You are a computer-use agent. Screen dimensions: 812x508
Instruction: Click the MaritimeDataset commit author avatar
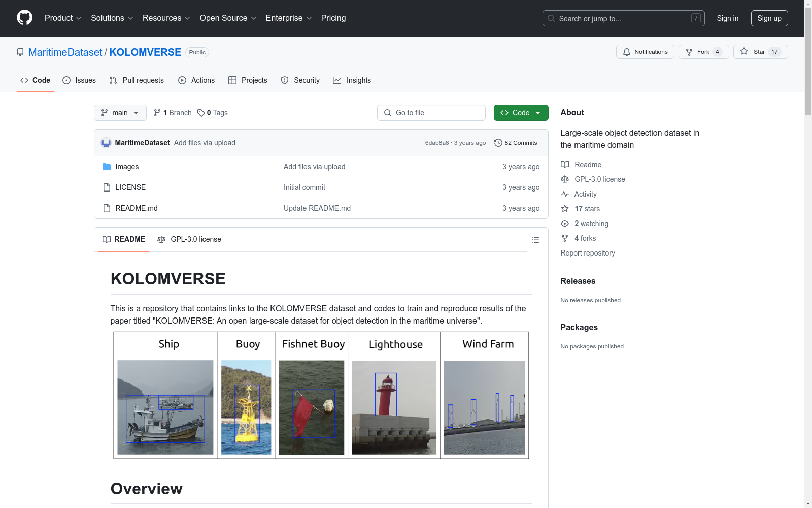pos(106,143)
